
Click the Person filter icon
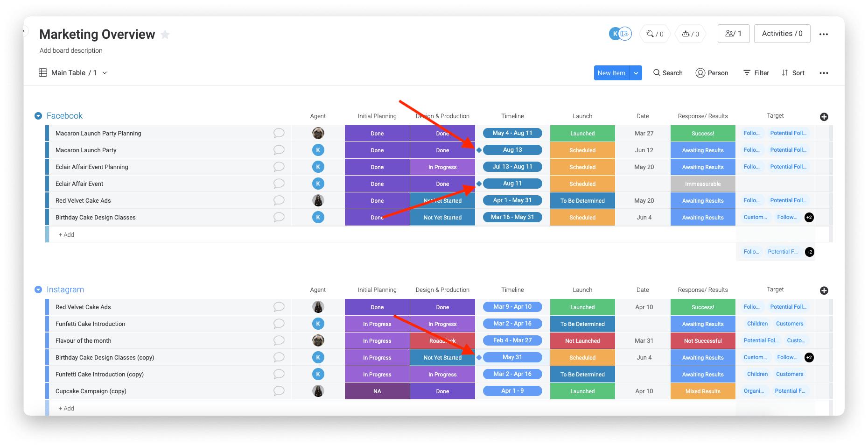click(x=712, y=73)
